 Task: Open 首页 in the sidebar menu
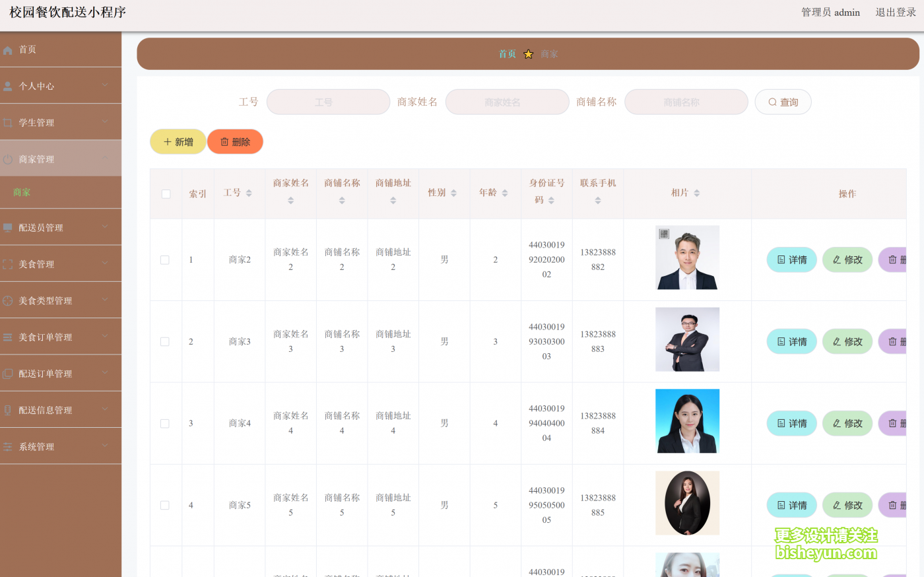pos(61,50)
